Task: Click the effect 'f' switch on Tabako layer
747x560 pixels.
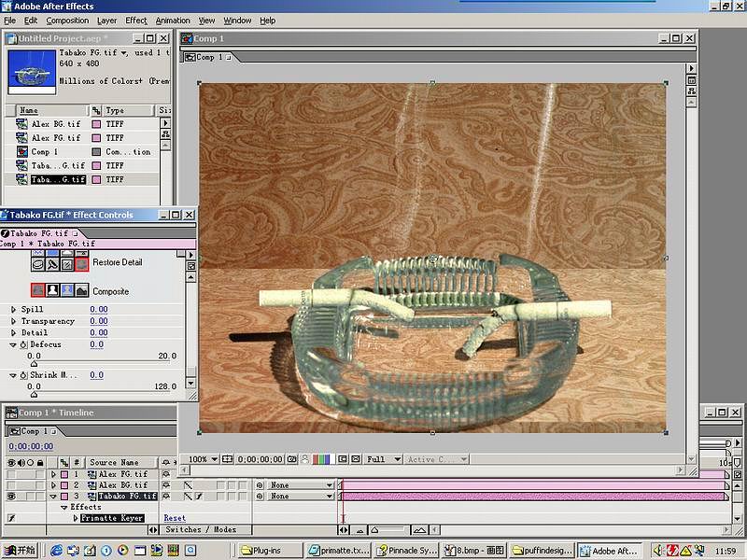Action: click(199, 497)
